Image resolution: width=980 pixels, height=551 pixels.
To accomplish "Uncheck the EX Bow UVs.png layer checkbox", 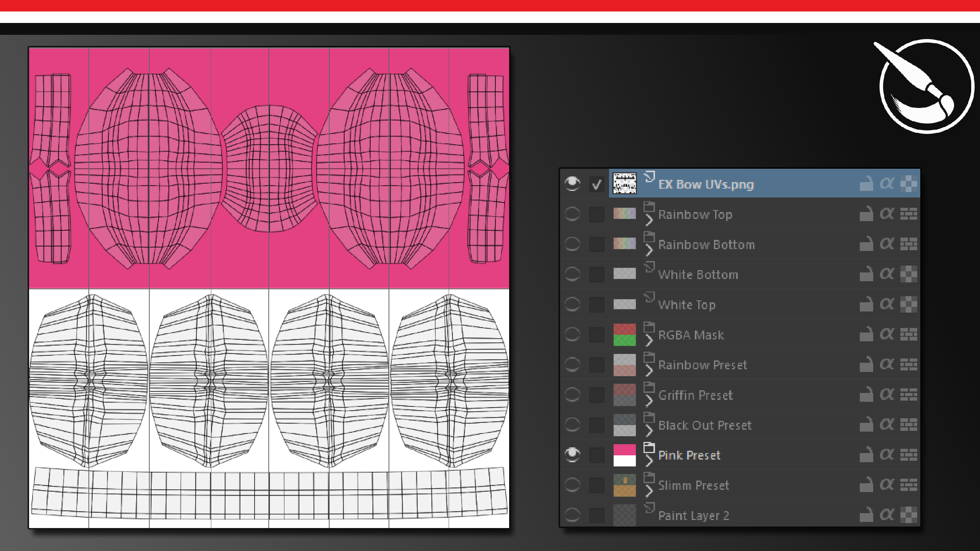I will pos(596,185).
